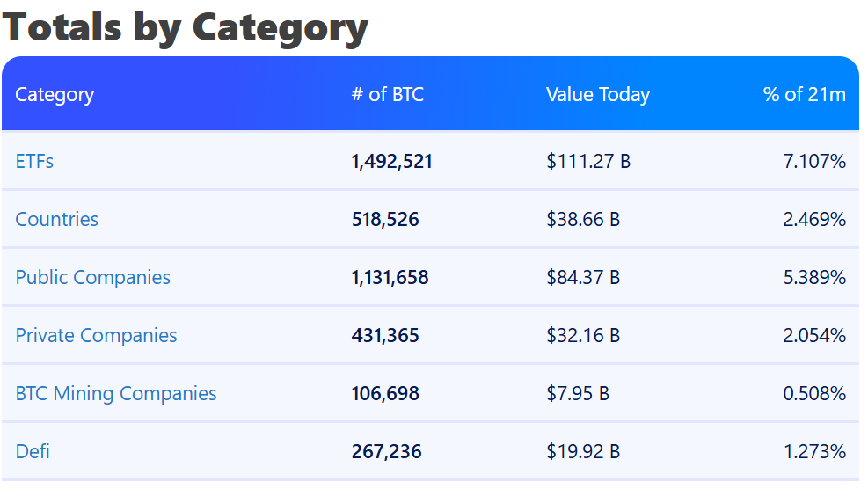Image resolution: width=868 pixels, height=496 pixels.
Task: Click the Public Companies percentage 5.389%
Action: point(814,278)
